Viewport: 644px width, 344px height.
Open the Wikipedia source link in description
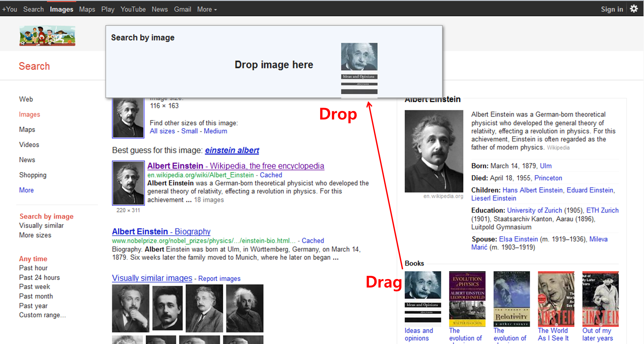(558, 148)
